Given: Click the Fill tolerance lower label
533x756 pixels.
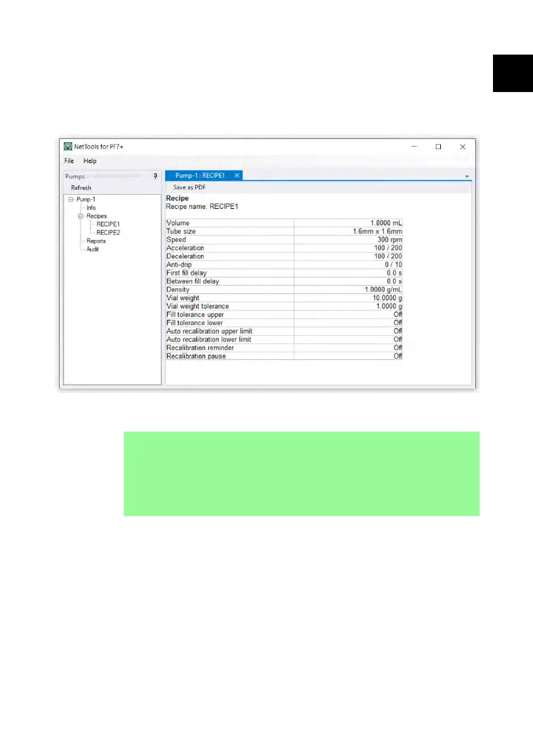Looking at the screenshot, I should (x=194, y=323).
